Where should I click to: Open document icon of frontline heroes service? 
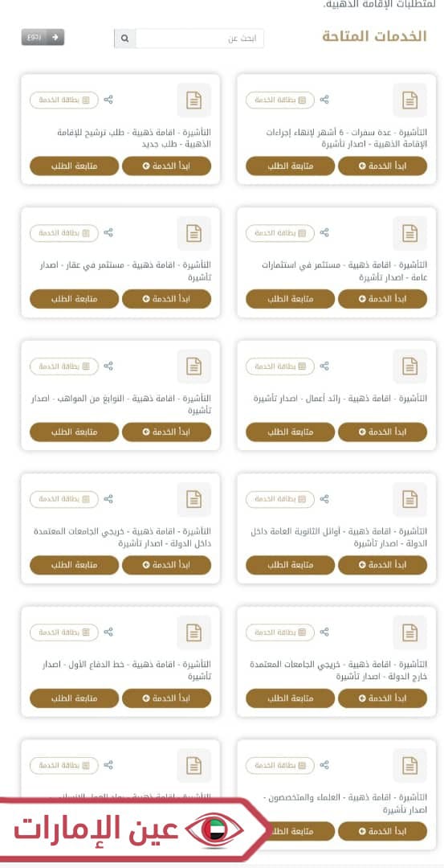tap(193, 633)
